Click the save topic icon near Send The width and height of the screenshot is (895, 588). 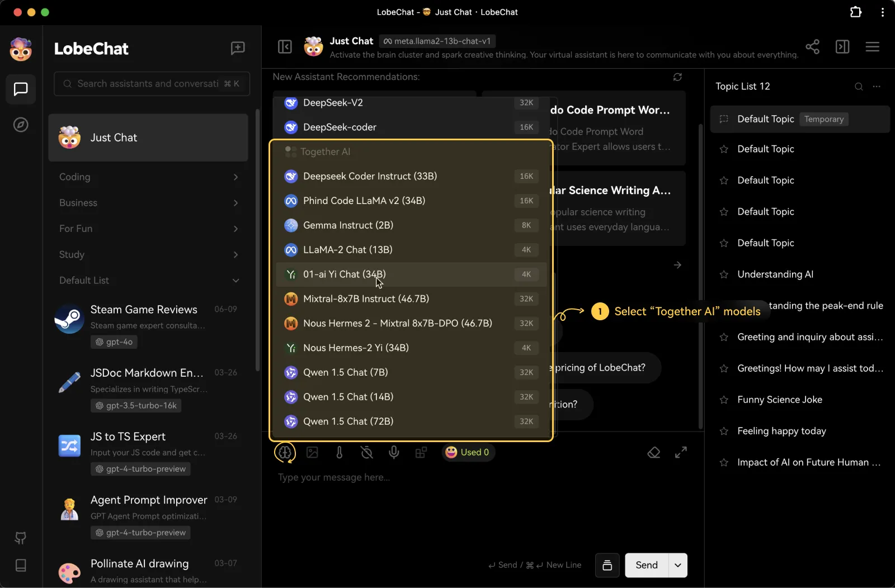(x=607, y=565)
